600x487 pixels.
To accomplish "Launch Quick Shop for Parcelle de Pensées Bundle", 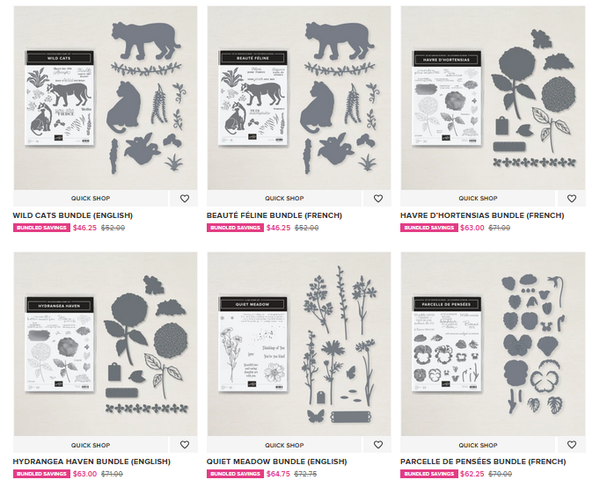I will coord(478,445).
